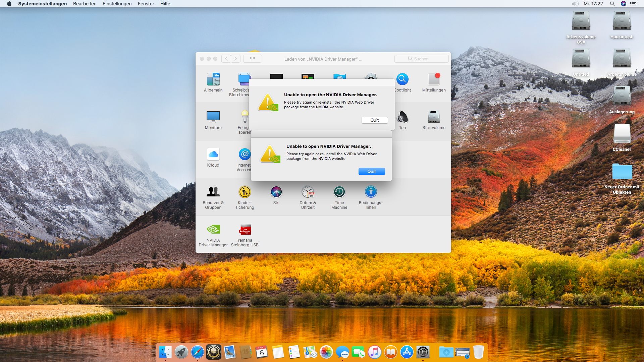The image size is (644, 362).
Task: Open iBooks from the Dock
Action: click(391, 352)
